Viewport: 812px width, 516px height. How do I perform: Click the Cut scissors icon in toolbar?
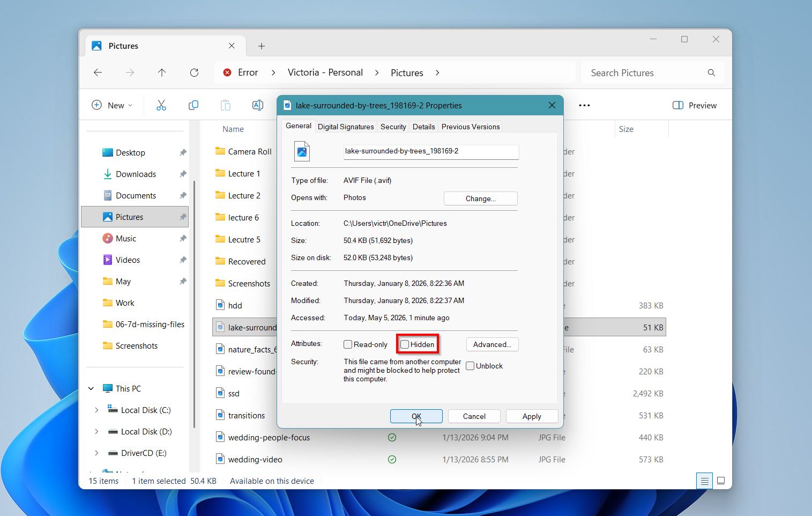click(x=161, y=105)
